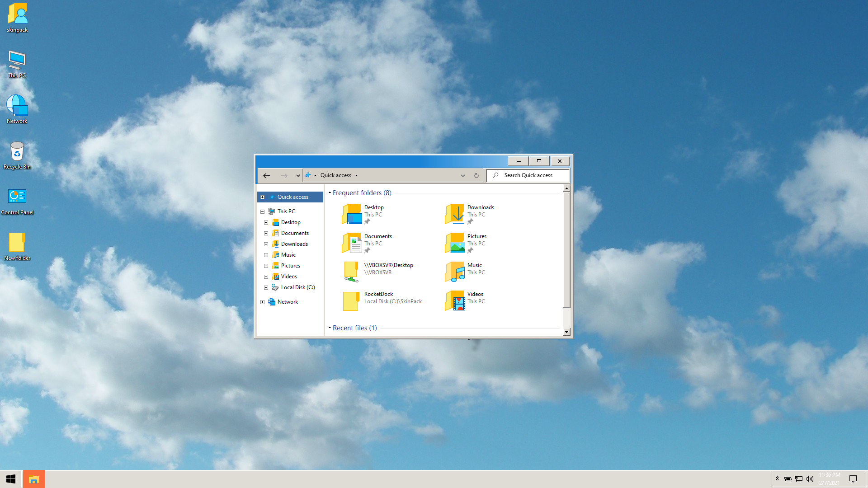The image size is (868, 488).
Task: Click the scrollbar down arrow
Action: 566,332
